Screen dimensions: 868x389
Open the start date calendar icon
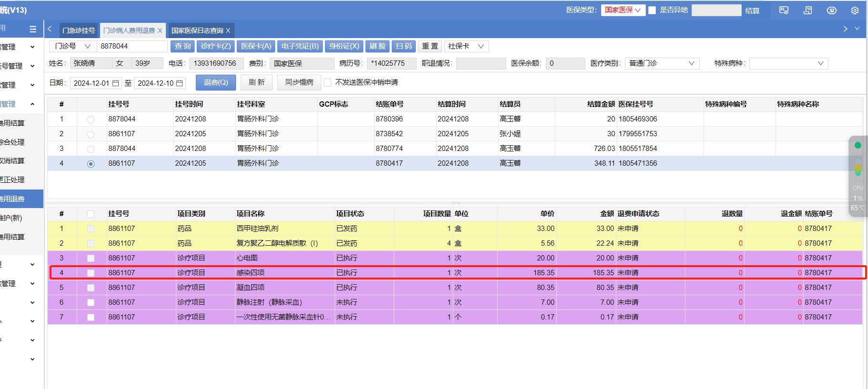[x=115, y=83]
